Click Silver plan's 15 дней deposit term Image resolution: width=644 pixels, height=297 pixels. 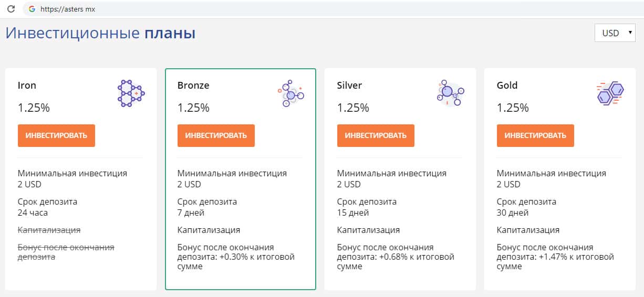click(353, 213)
